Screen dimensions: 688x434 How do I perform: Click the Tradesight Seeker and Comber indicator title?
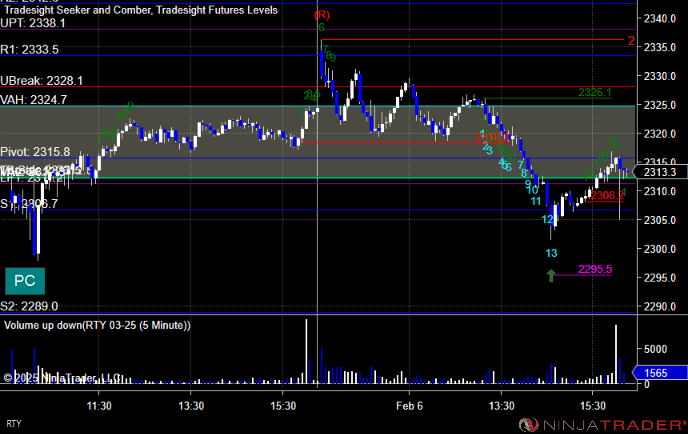coord(141,10)
